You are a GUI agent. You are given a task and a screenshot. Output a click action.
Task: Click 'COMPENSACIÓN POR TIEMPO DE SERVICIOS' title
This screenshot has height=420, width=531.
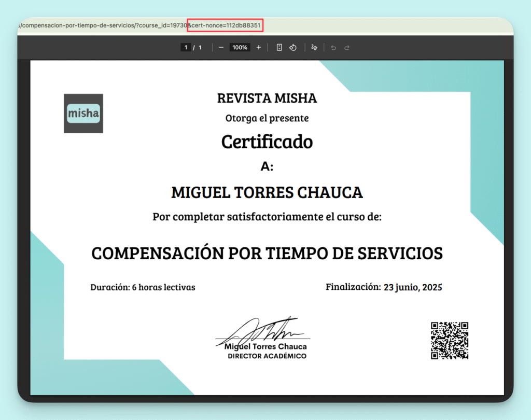pyautogui.click(x=267, y=253)
